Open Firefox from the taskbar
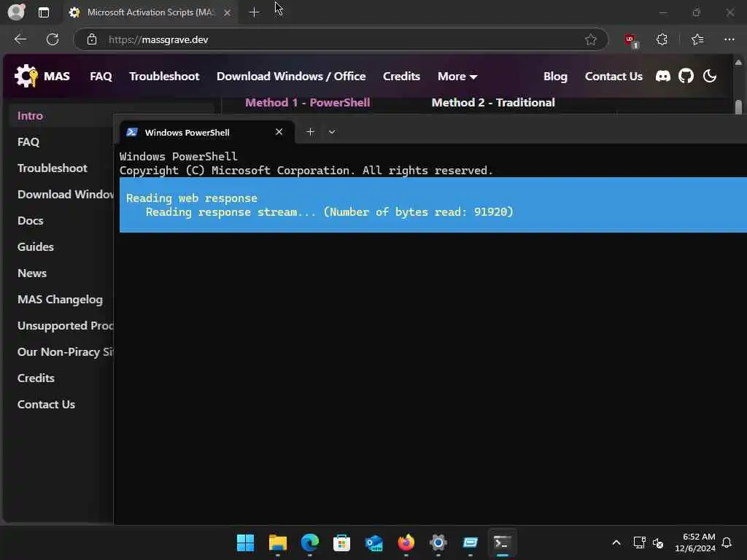 406,542
